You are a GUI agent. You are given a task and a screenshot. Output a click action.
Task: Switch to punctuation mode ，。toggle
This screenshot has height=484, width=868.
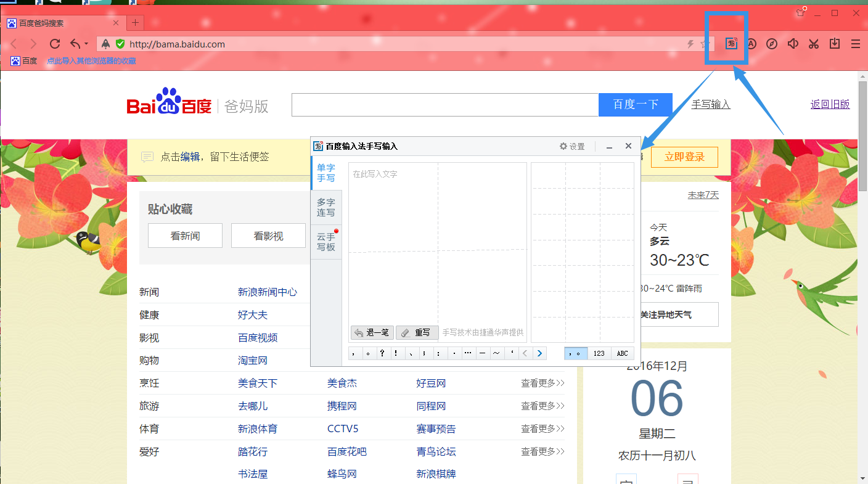tap(576, 353)
